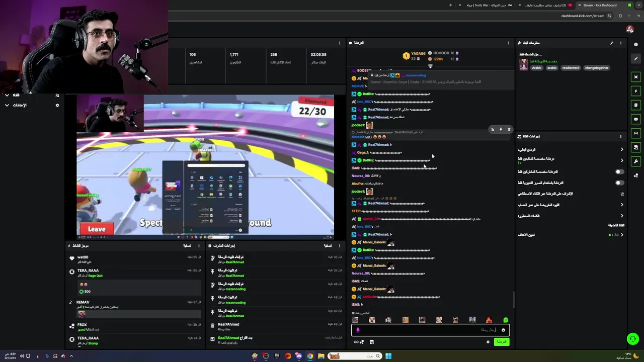Open the wrench moderator tools icon in sidebar
This screenshot has width=644, height=362.
click(636, 161)
